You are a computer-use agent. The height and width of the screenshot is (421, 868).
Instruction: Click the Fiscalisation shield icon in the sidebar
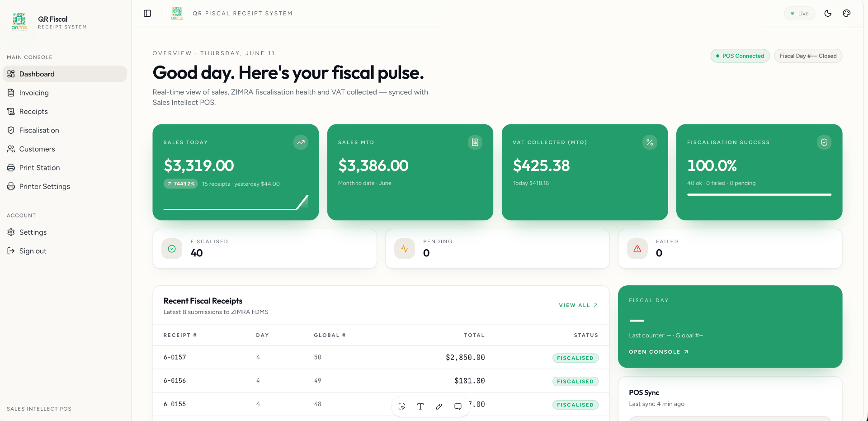(11, 130)
